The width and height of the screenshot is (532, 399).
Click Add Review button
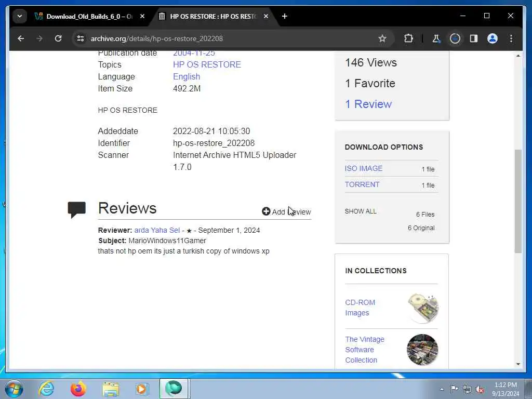287,212
